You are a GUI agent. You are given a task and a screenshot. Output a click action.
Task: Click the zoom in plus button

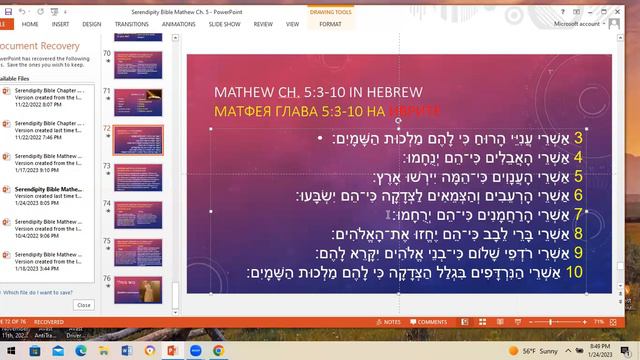[584, 322]
